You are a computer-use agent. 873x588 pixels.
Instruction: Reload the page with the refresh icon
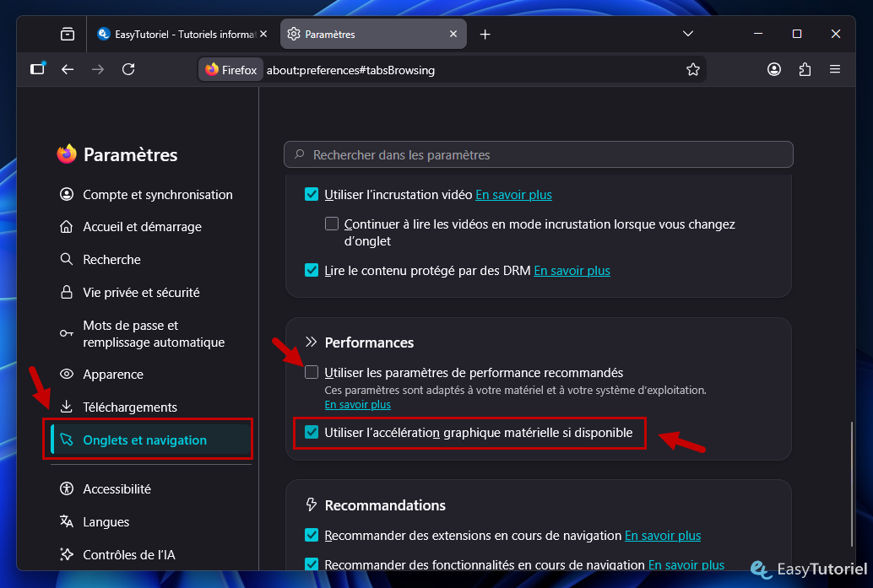coord(128,69)
